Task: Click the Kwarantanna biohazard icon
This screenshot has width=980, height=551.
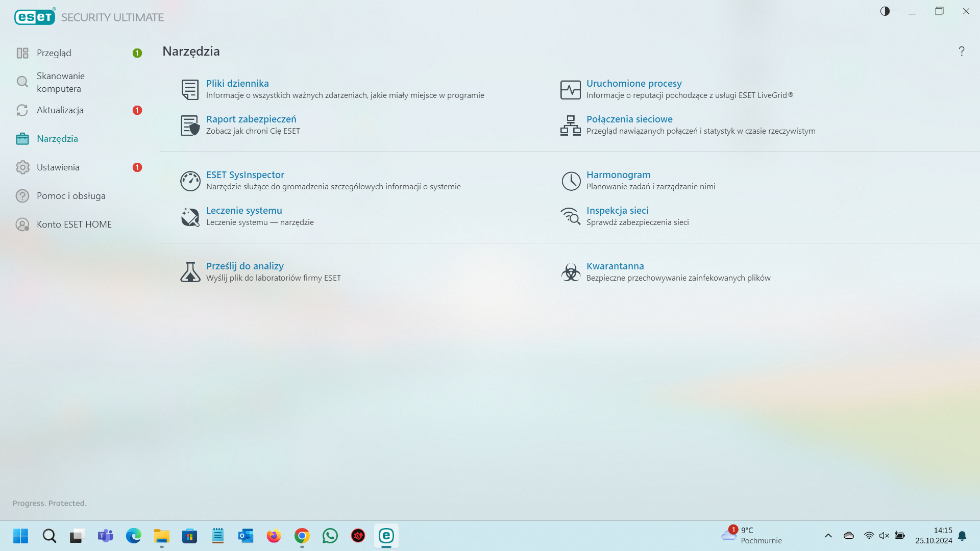Action: click(571, 272)
